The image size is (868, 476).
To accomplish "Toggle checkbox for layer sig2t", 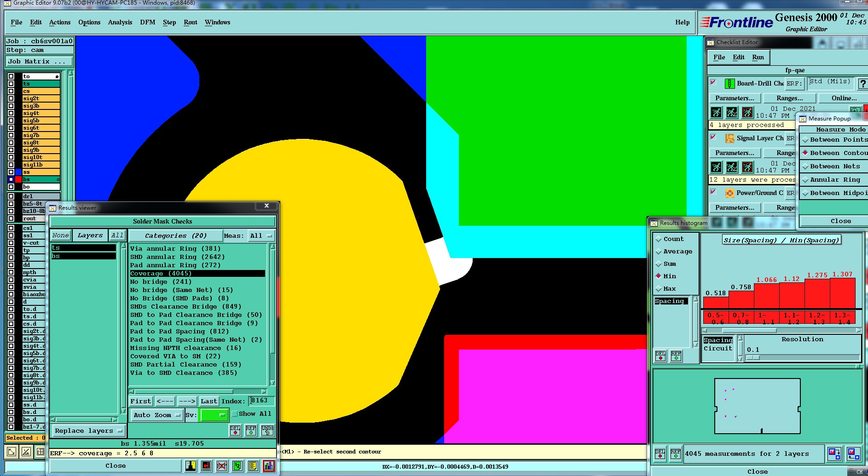I will pos(11,98).
